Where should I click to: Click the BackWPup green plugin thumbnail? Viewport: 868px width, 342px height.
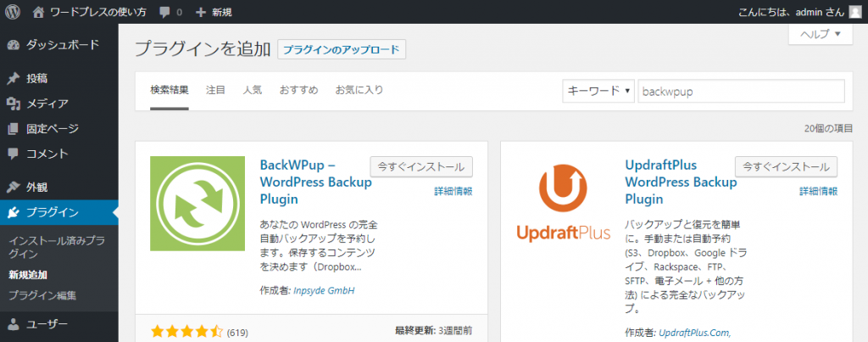198,204
